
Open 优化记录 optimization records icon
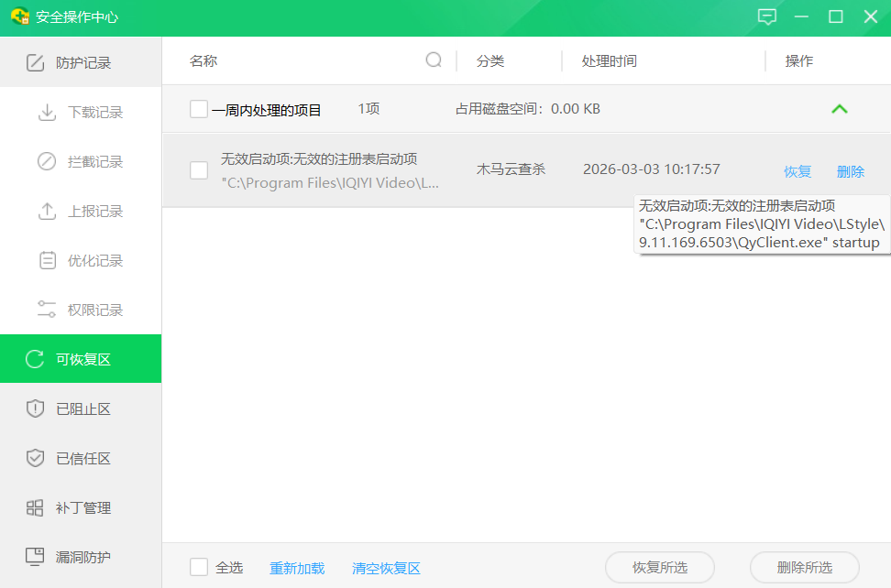point(47,261)
